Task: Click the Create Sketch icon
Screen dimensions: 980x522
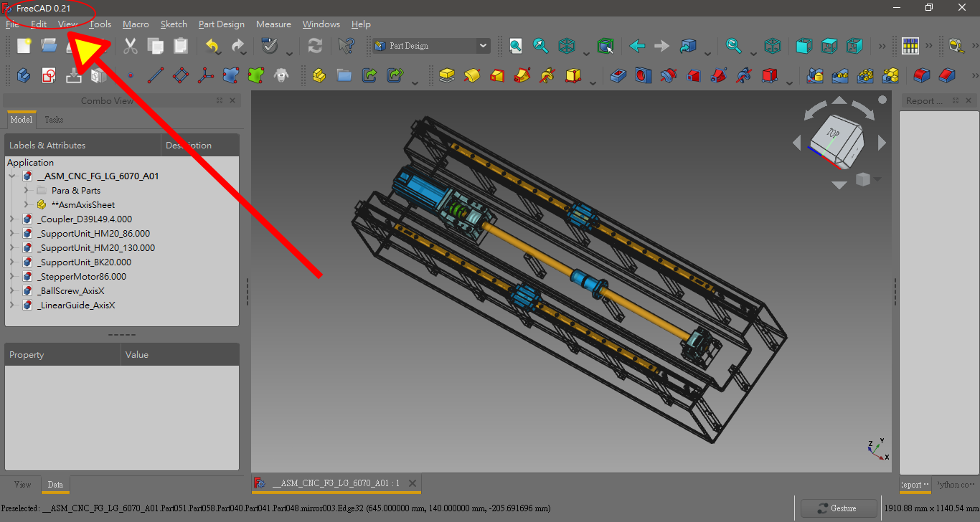Action: point(48,75)
